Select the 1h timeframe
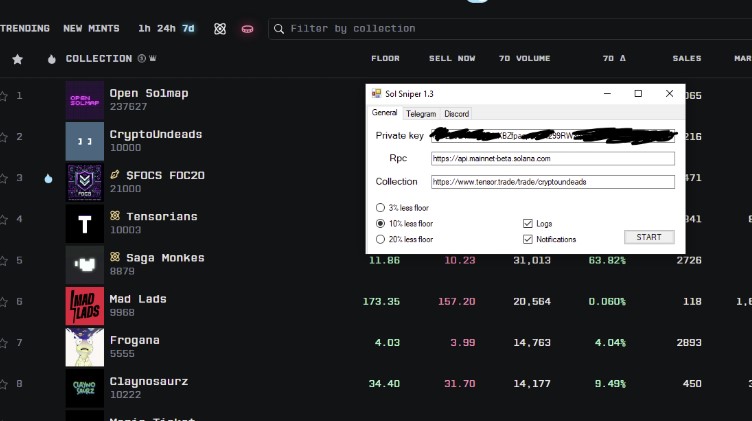The height and width of the screenshot is (421, 752). click(x=144, y=28)
